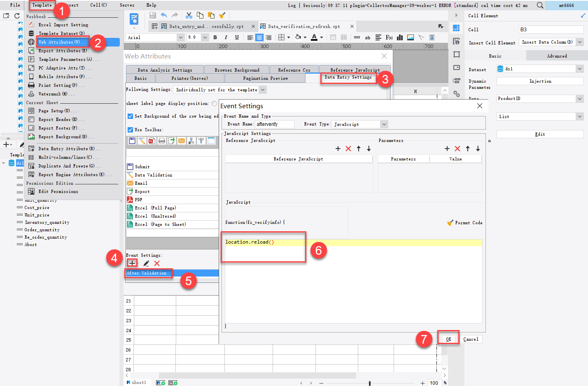Click the Cut scissors icon
Viewport: 588px width, 386px height.
189,15
